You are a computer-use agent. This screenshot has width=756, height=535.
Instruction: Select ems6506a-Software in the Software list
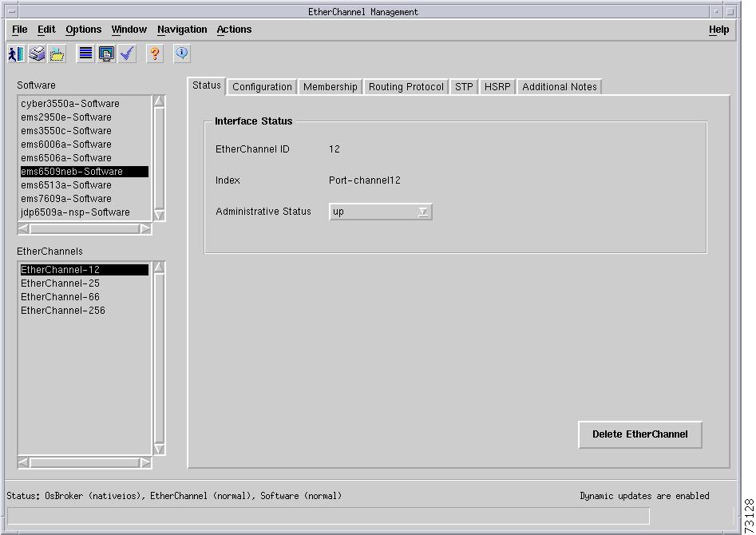point(85,158)
